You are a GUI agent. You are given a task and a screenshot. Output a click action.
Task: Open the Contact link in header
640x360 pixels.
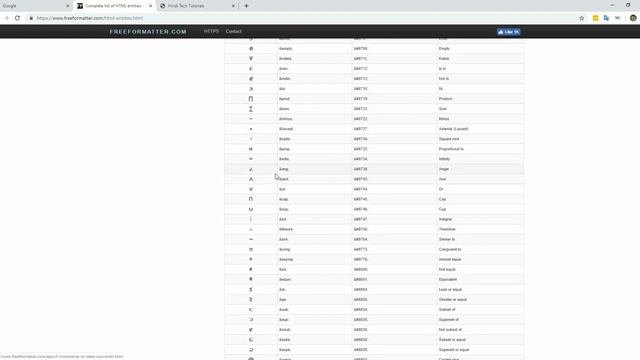[x=233, y=31]
